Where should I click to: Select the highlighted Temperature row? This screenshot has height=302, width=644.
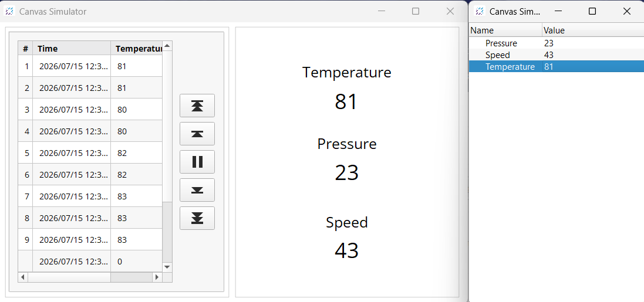(557, 66)
